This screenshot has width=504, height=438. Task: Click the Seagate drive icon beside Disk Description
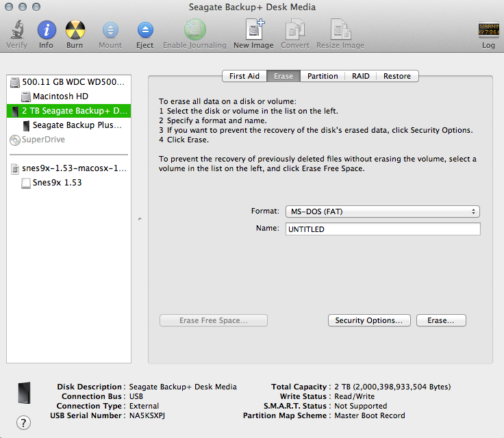tap(25, 392)
